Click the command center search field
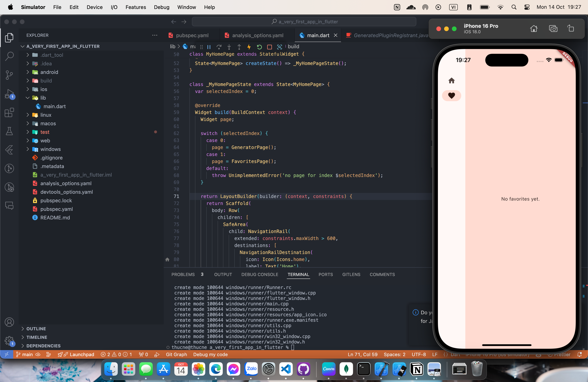 [x=304, y=22]
